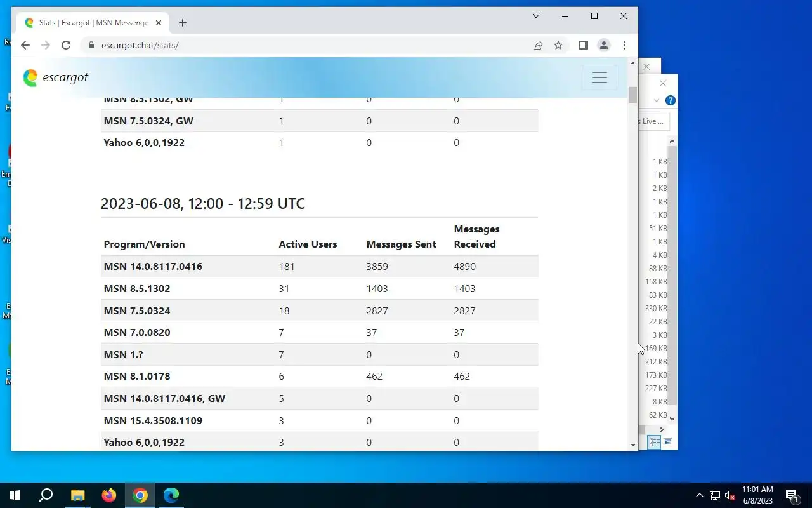Click the browser vertical scrollbar thumb
The image size is (812, 508).
[632, 95]
